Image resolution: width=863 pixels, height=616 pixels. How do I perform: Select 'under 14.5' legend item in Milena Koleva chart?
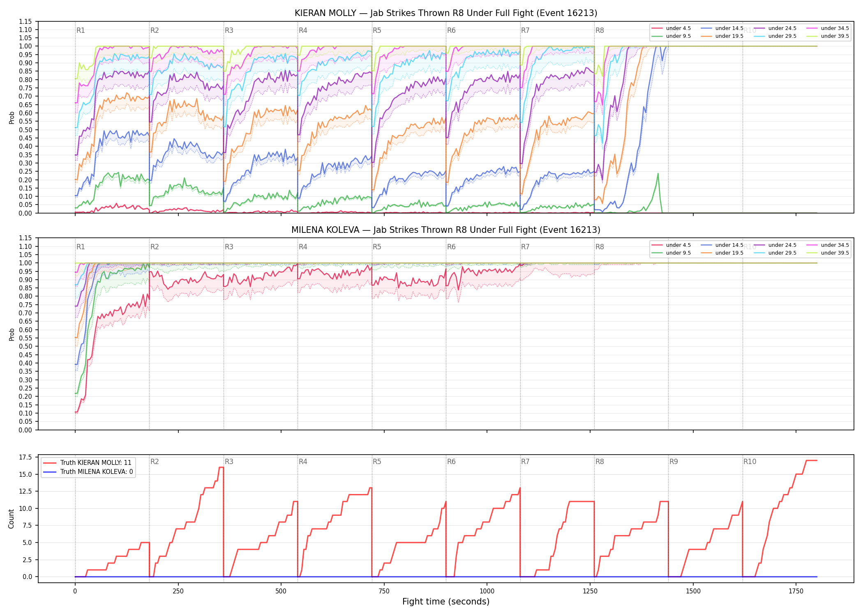[x=722, y=245]
